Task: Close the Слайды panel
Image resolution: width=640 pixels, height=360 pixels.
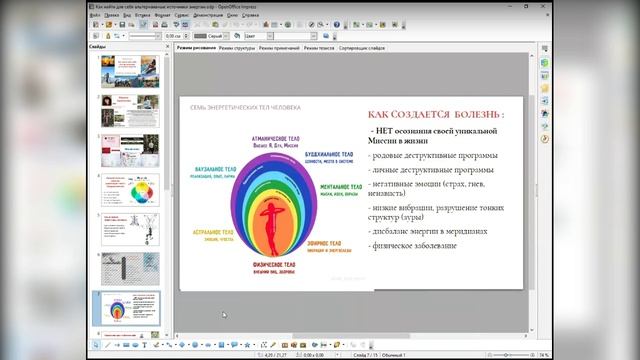Action: [167, 47]
